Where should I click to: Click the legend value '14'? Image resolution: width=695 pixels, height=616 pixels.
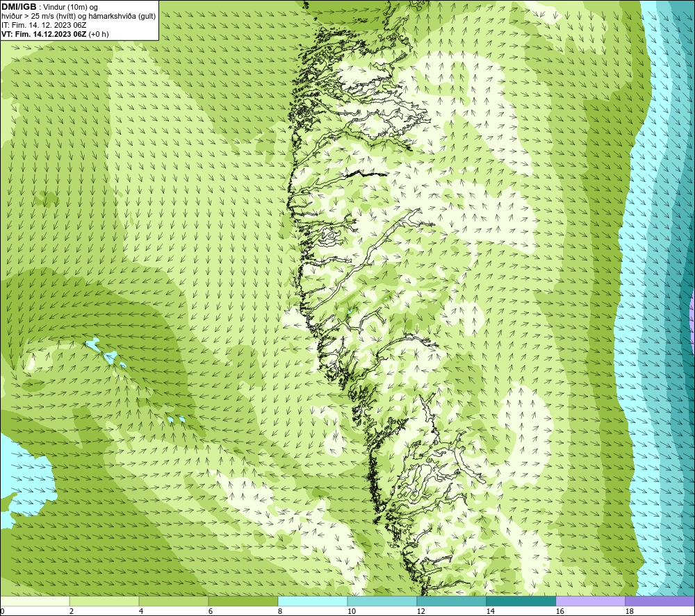(x=490, y=611)
